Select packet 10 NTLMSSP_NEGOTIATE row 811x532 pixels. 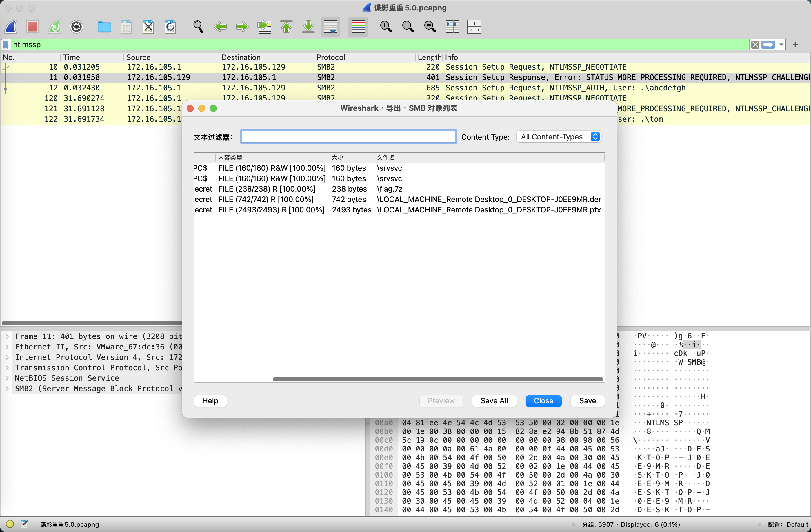[405, 67]
